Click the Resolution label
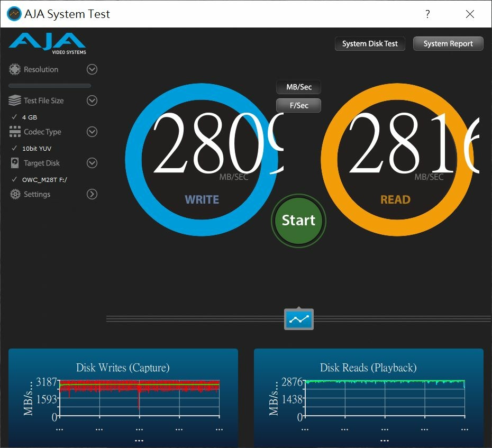Image resolution: width=492 pixels, height=448 pixels. point(41,69)
